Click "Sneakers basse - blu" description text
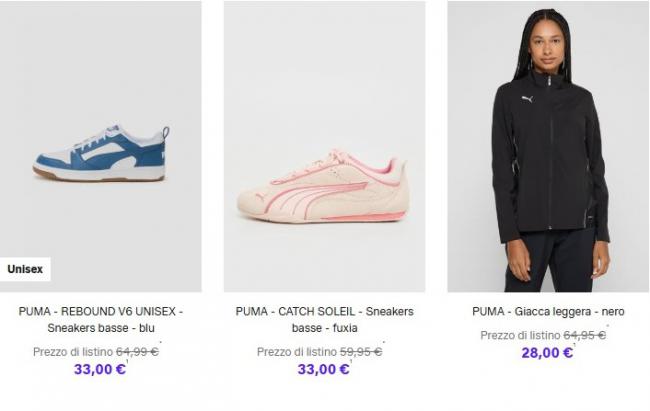The height and width of the screenshot is (411, 650). (x=101, y=328)
